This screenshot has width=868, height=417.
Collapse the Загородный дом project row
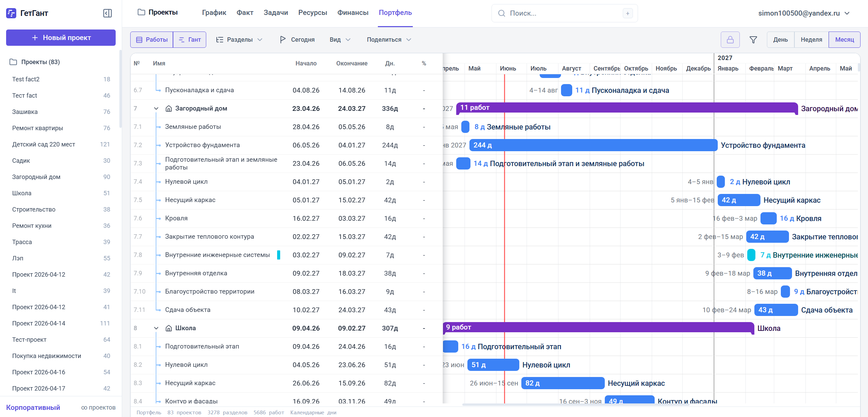[156, 109]
